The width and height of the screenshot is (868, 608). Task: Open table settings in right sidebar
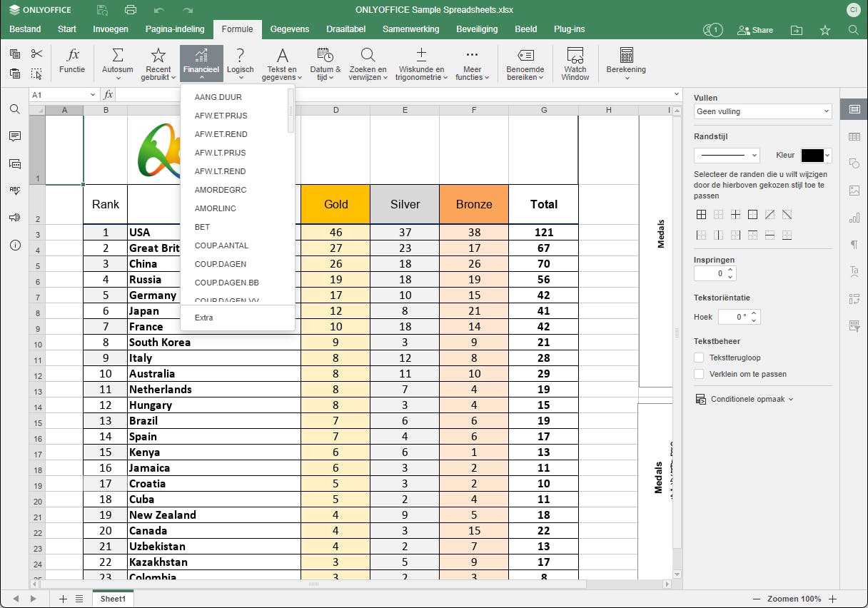point(854,136)
